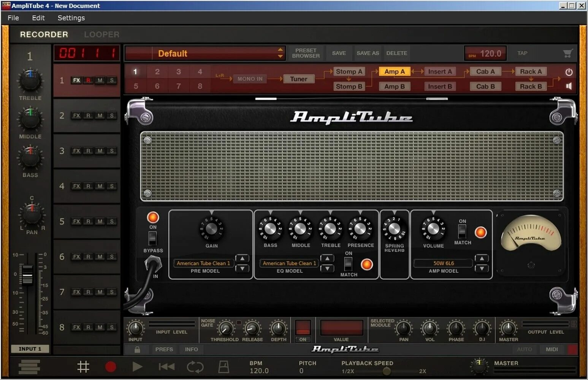Open the track list icon at bottom left
Screen dimensions: 588x380
click(x=29, y=367)
